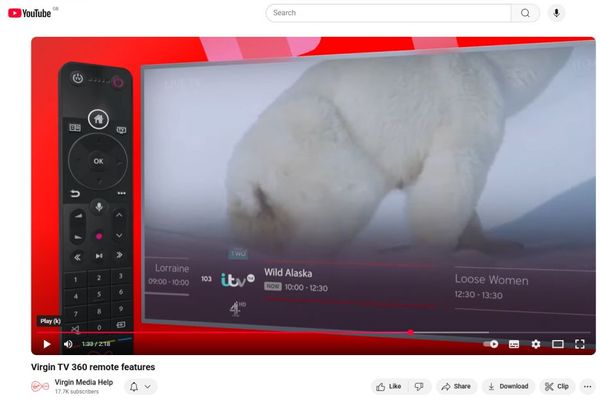
Task: Toggle subtitles/closed captions
Action: [x=514, y=344]
